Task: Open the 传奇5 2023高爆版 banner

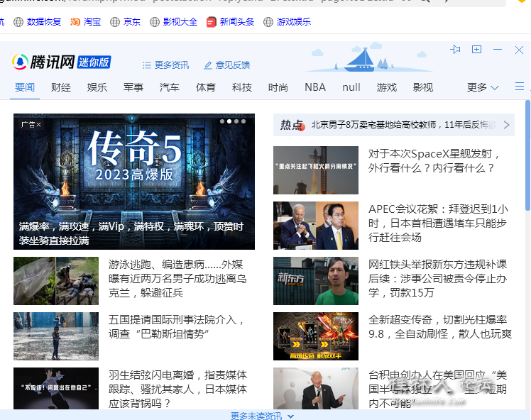Action: pyautogui.click(x=134, y=182)
